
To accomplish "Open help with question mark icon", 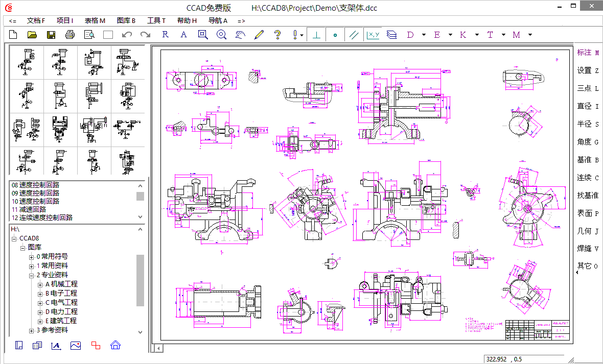I will pos(277,35).
